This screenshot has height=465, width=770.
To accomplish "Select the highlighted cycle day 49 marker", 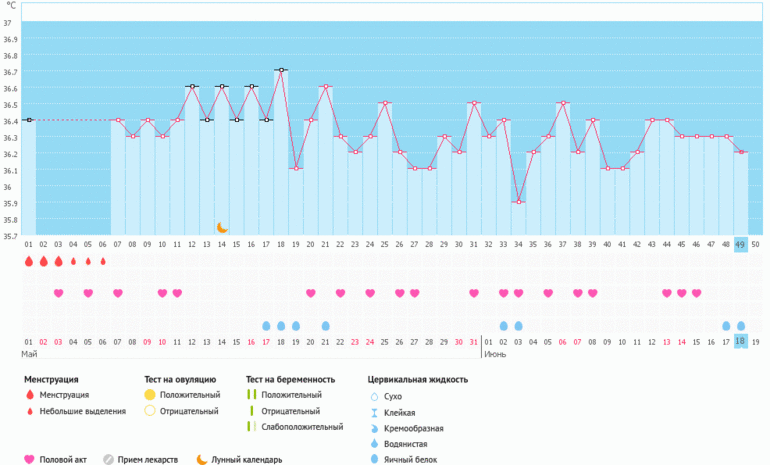I will [741, 244].
